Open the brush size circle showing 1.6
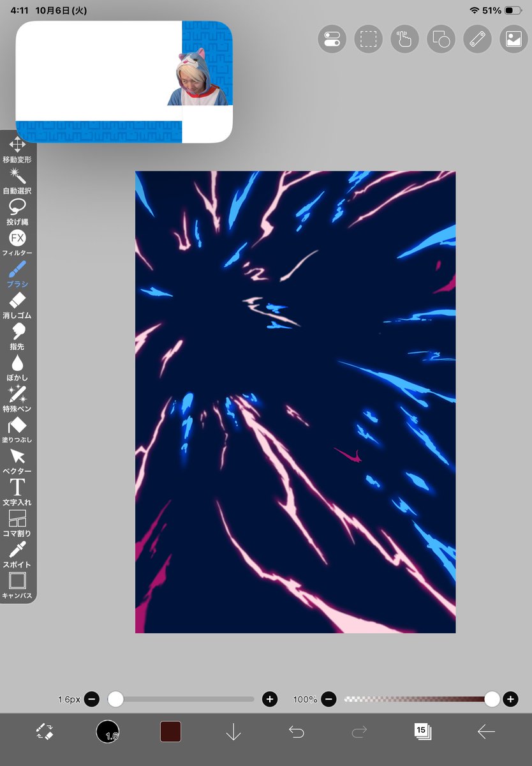532x766 pixels. tap(108, 732)
